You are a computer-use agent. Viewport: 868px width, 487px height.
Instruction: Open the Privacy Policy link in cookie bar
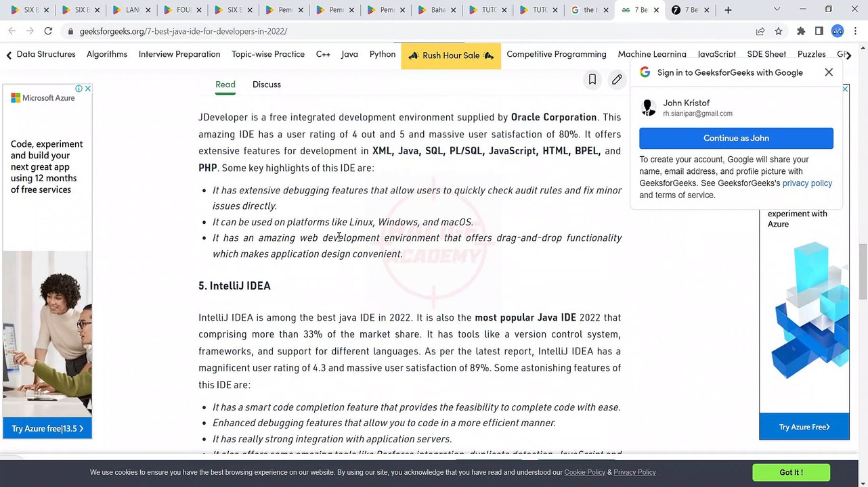[x=635, y=472]
